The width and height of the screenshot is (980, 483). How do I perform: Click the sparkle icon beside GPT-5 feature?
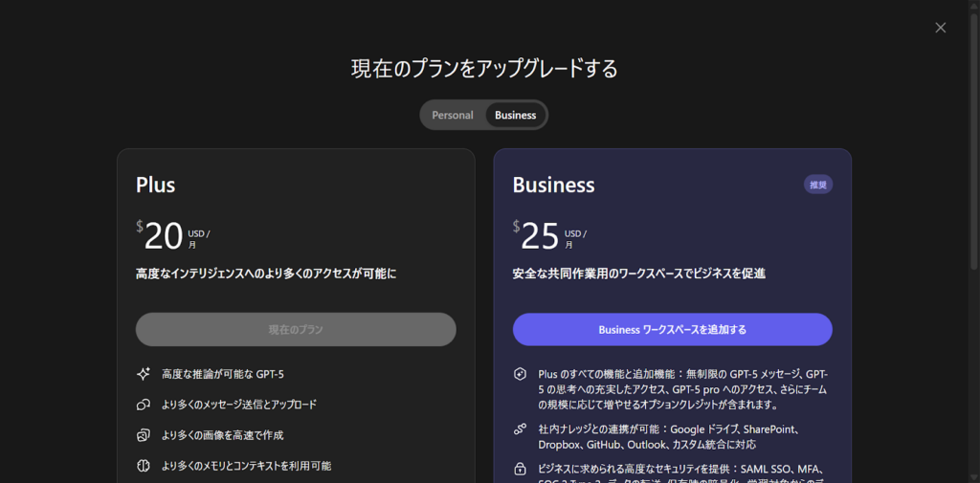(x=144, y=374)
